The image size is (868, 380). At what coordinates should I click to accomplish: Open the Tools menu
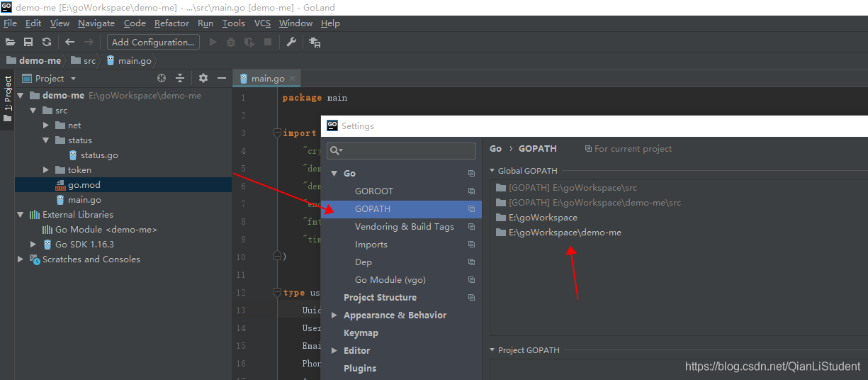[234, 23]
